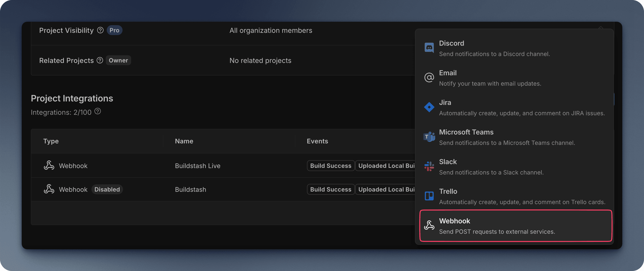Click the Microsoft Teams icon
This screenshot has height=271, width=644.
[429, 137]
